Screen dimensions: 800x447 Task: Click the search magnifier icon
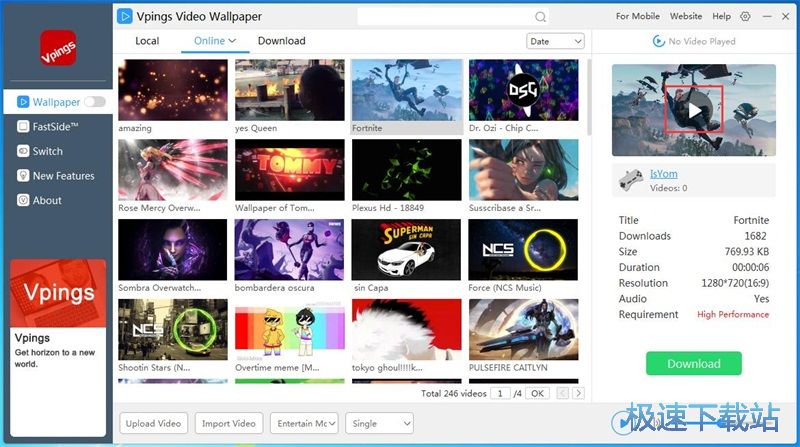(x=541, y=17)
